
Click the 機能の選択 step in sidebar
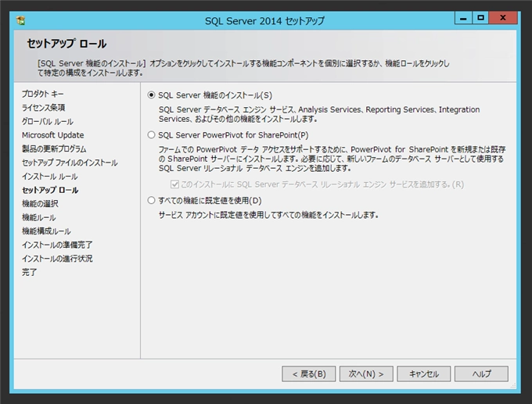[x=40, y=203]
